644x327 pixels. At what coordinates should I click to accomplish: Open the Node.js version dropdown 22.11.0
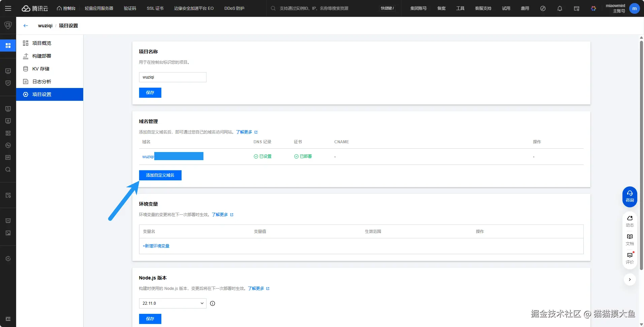pos(172,303)
